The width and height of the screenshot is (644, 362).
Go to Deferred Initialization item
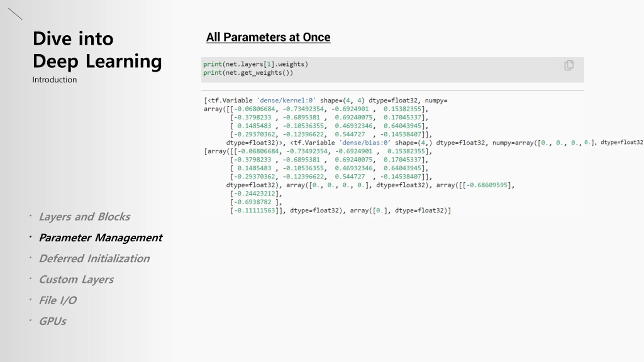[x=94, y=258]
